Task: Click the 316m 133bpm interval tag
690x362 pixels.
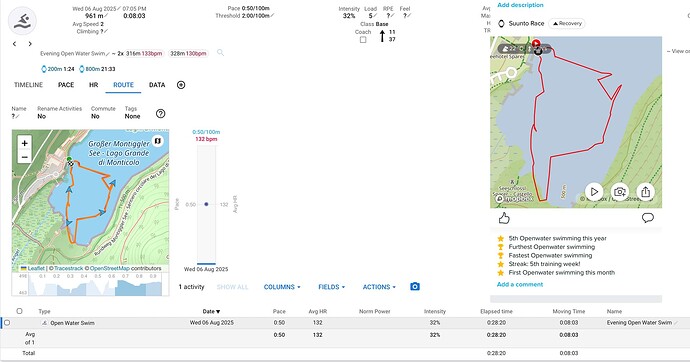Action: point(144,53)
